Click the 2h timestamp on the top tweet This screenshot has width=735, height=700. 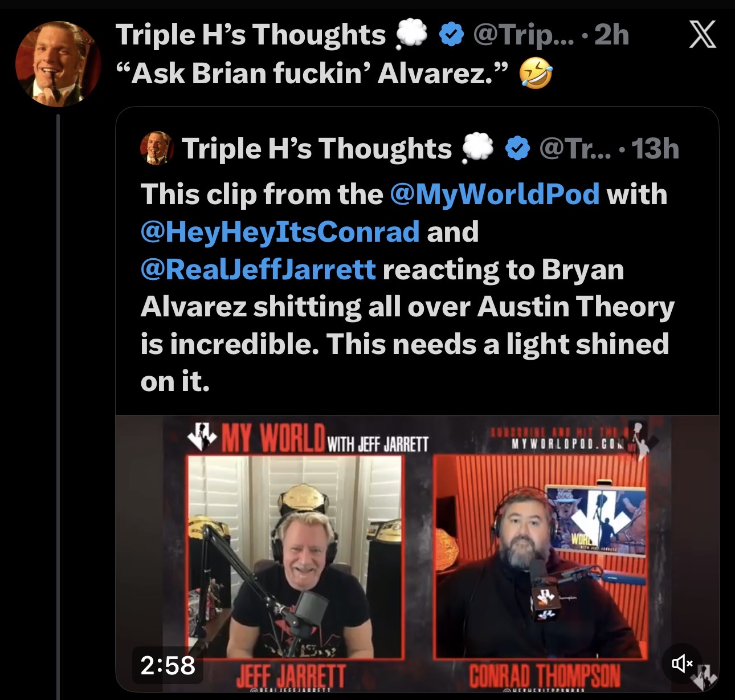(x=611, y=35)
